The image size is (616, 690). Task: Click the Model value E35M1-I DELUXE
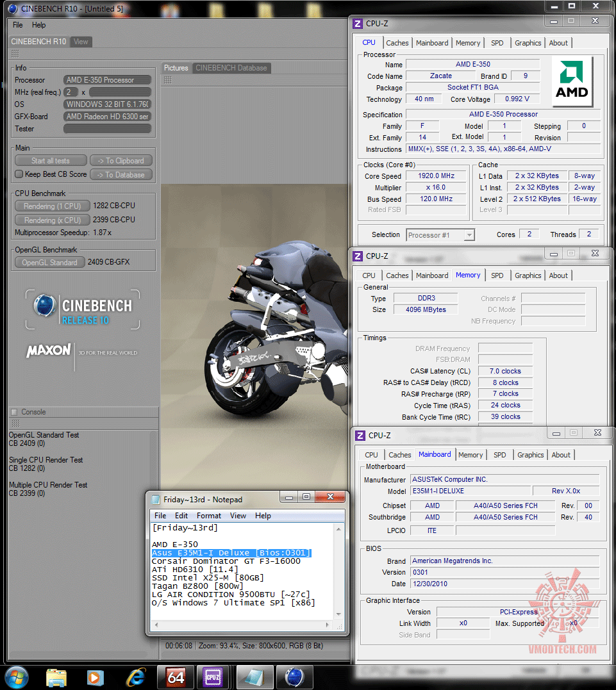coord(470,491)
